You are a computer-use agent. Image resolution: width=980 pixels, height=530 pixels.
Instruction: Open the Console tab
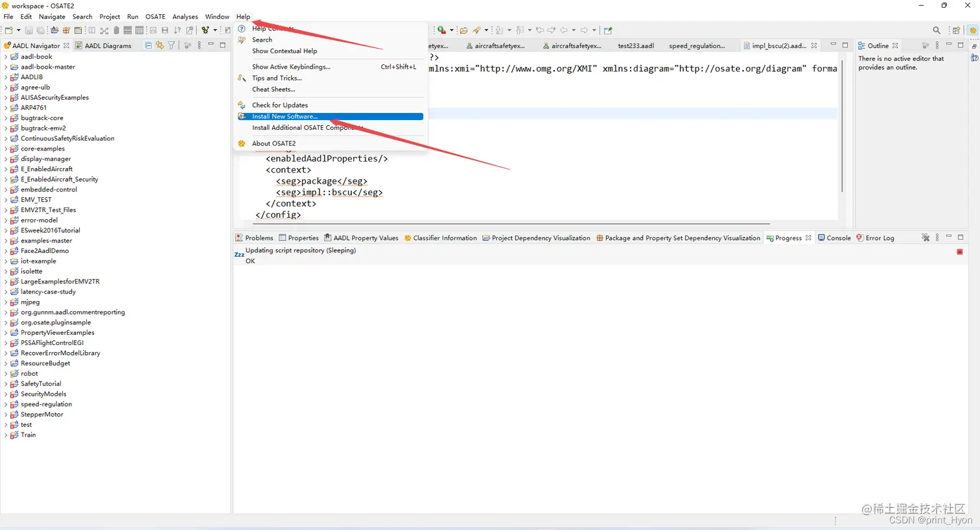[834, 238]
